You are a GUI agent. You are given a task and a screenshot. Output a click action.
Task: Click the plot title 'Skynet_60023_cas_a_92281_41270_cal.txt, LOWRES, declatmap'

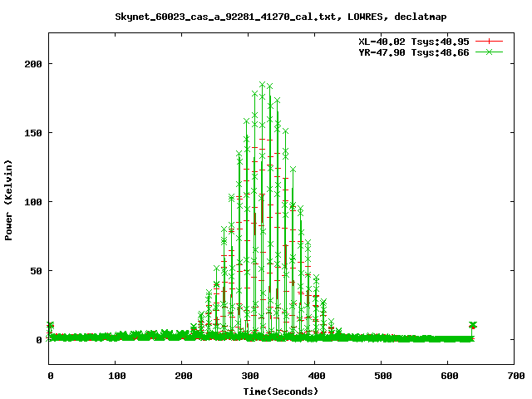tap(281, 17)
